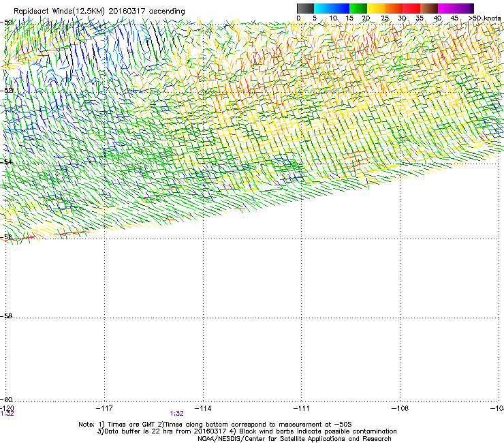
Task: Click the -120 longitude axis label
Action: pyautogui.click(x=7, y=408)
